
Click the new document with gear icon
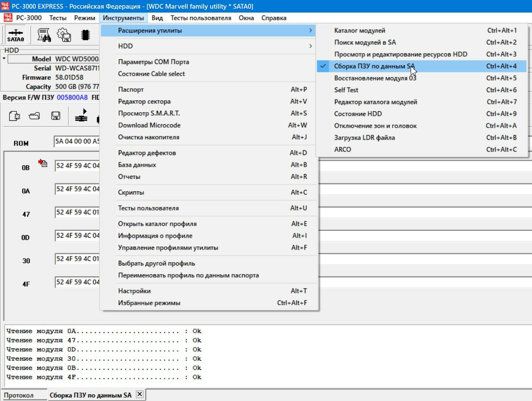pos(14,116)
